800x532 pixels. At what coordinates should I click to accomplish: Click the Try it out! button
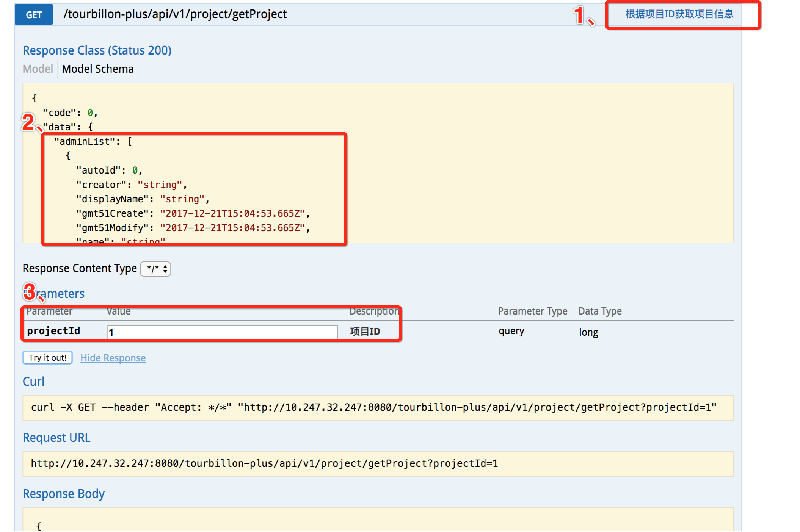(48, 358)
